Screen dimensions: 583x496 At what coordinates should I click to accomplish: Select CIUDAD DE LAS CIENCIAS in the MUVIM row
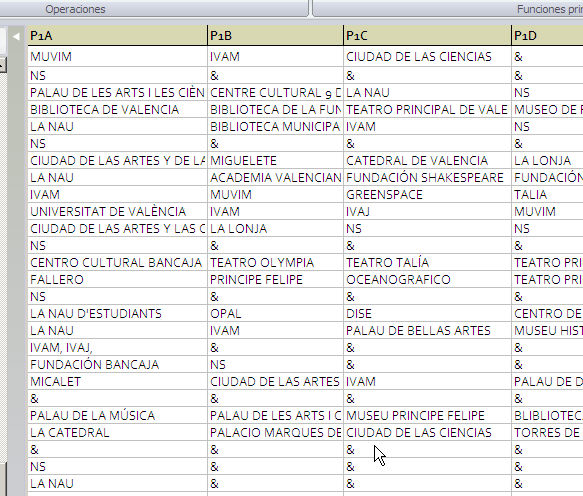[428, 57]
